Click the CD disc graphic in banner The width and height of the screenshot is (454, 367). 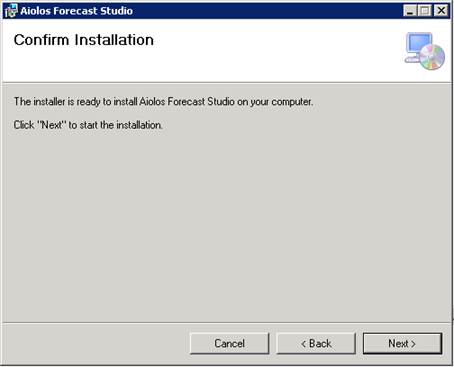tap(432, 57)
